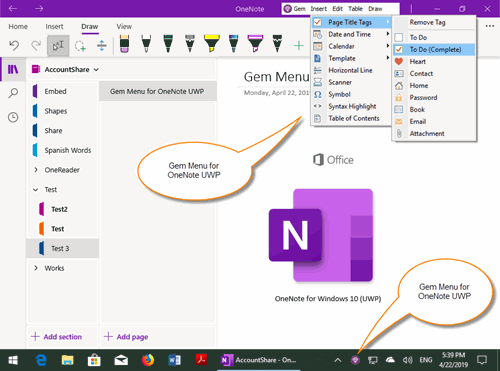
Task: Select the Insert Space tool icon
Action: tap(102, 46)
